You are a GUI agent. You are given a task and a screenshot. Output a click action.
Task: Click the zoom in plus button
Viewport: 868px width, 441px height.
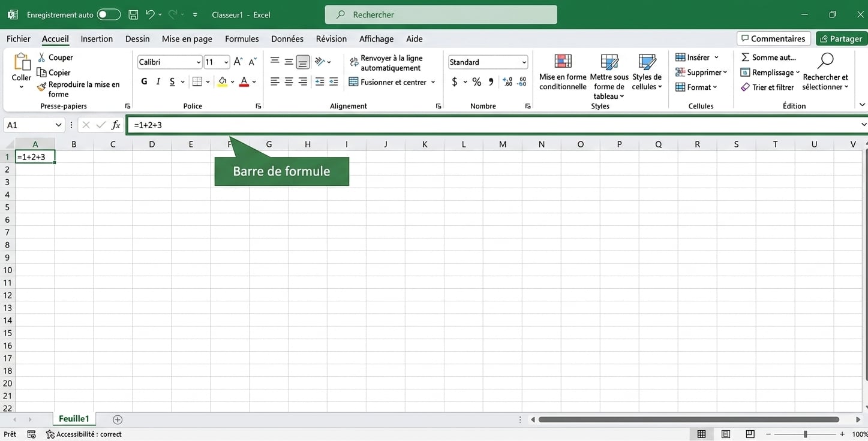(x=842, y=434)
